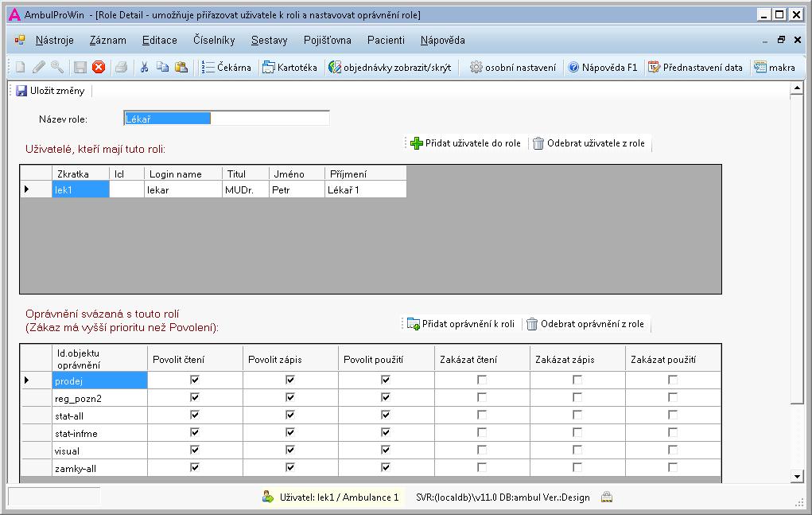
Task: Open the Číselníky menu
Action: 214,40
